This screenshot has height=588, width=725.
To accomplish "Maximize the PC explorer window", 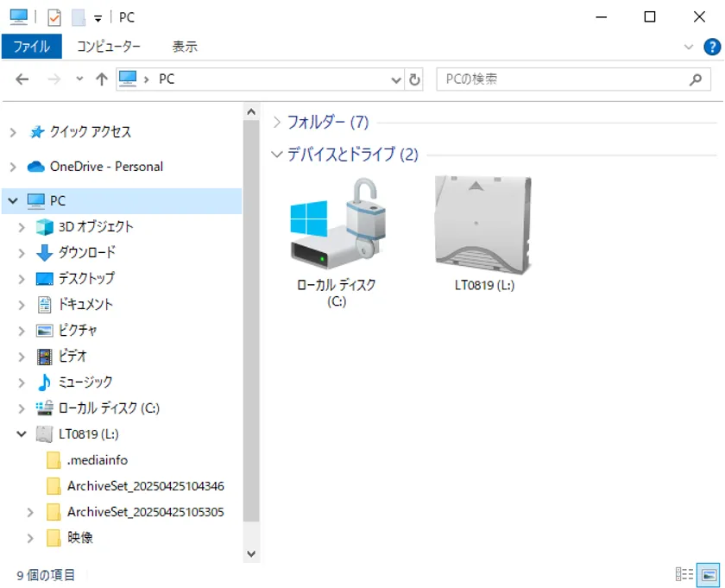I will (650, 17).
